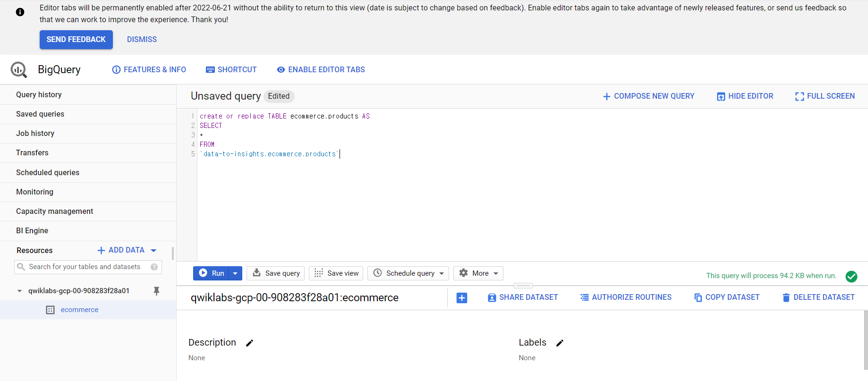Copy the ecommerce dataset
This screenshot has width=868, height=381.
point(727,297)
